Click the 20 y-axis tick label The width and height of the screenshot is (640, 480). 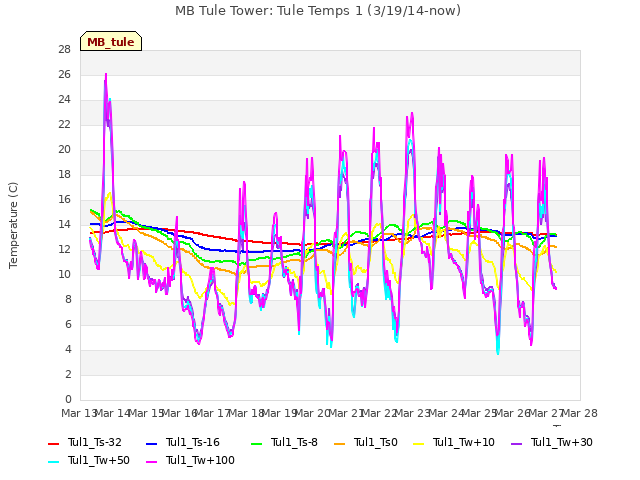point(65,150)
